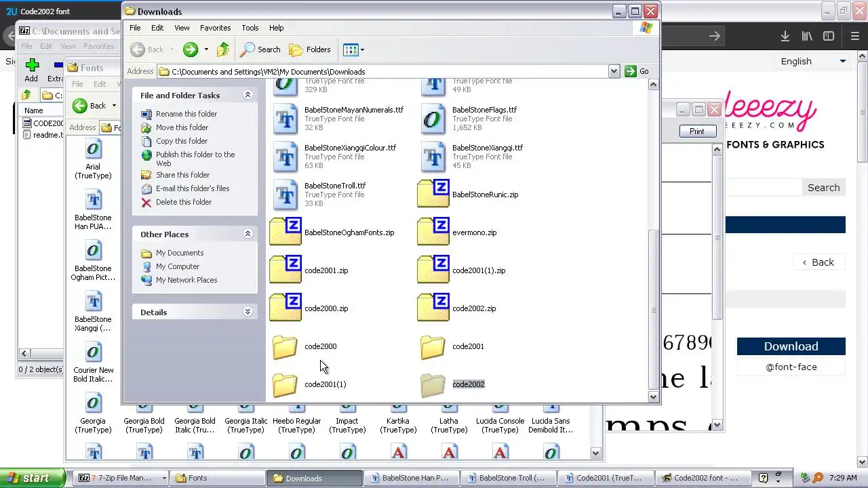
Task: Click the Back link on the webpage
Action: 818,262
